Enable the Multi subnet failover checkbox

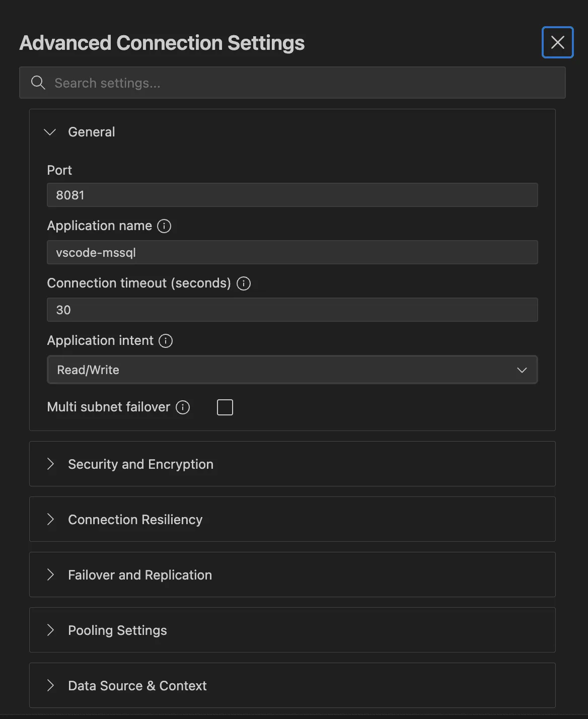pos(225,407)
